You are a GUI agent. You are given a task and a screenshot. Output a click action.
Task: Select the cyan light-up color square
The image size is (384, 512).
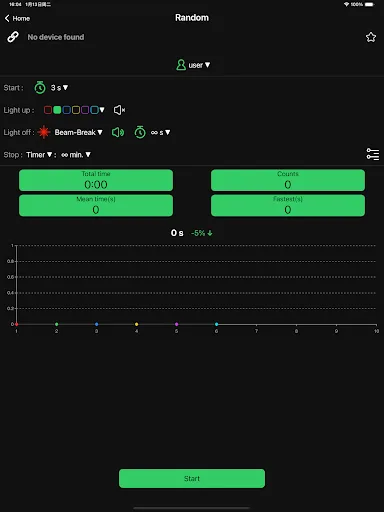(94, 110)
